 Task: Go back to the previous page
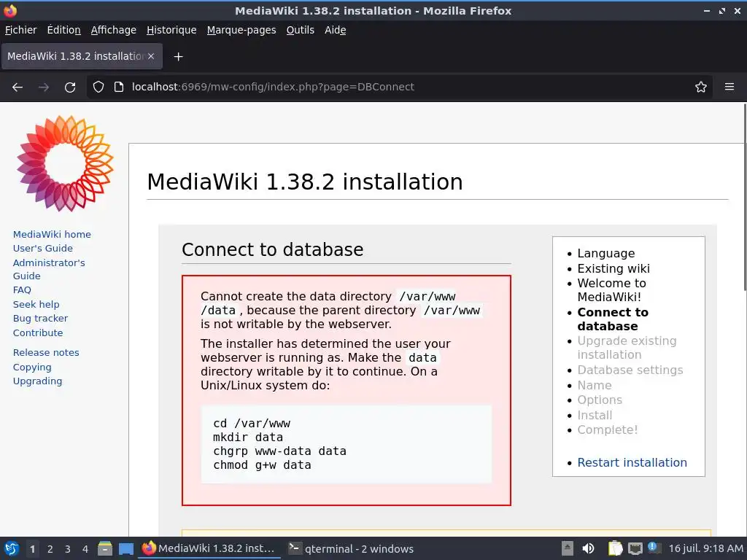coord(18,87)
